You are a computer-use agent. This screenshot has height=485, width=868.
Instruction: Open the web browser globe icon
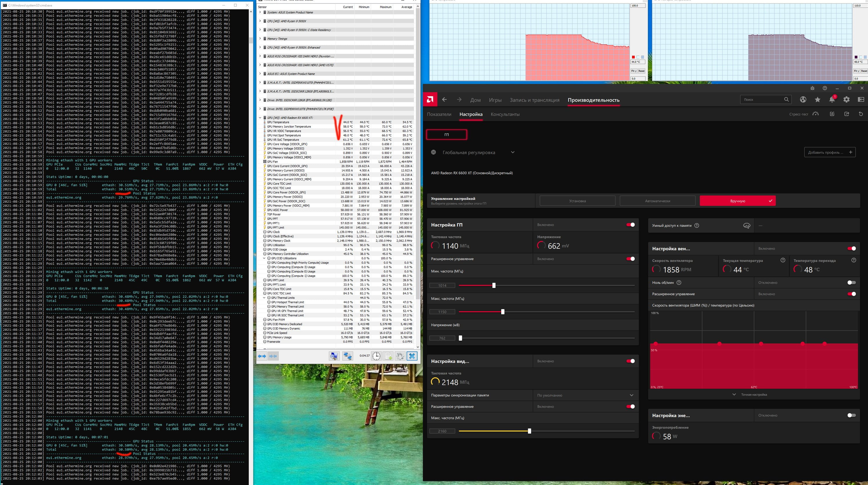coord(803,99)
